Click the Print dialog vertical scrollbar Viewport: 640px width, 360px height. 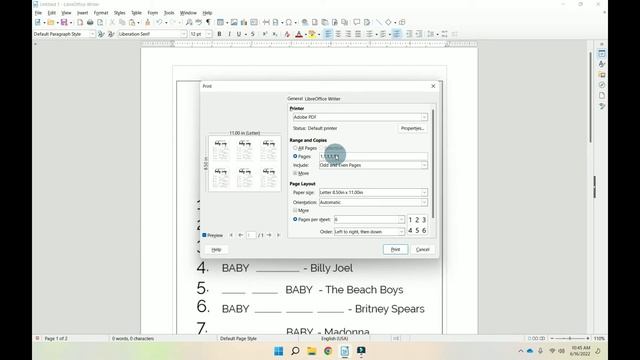[433, 163]
